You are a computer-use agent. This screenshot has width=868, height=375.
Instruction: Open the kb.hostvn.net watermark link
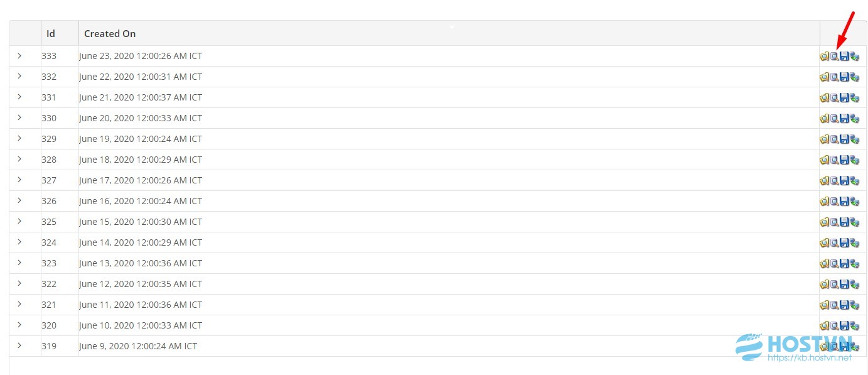[810, 357]
